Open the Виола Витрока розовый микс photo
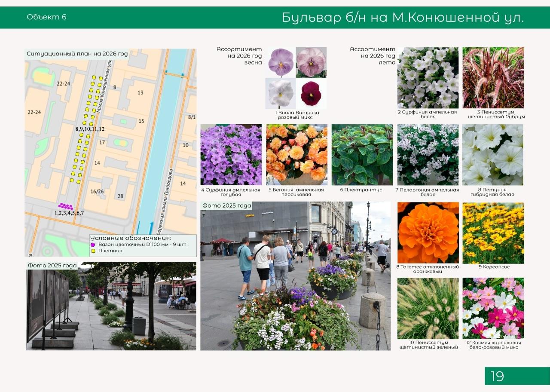The width and height of the screenshot is (550, 392). (x=296, y=78)
